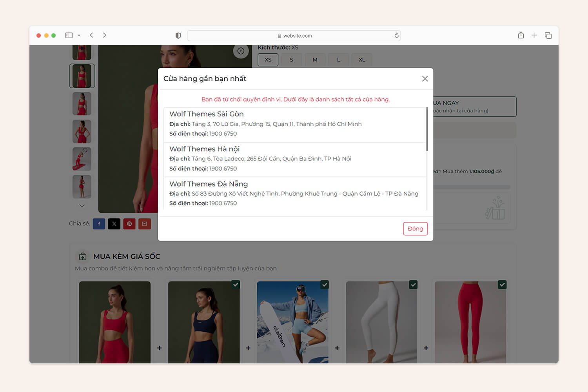Select Wolf Themes Đà Nẵng store
Screen dimensions: 588x392
pyautogui.click(x=295, y=194)
